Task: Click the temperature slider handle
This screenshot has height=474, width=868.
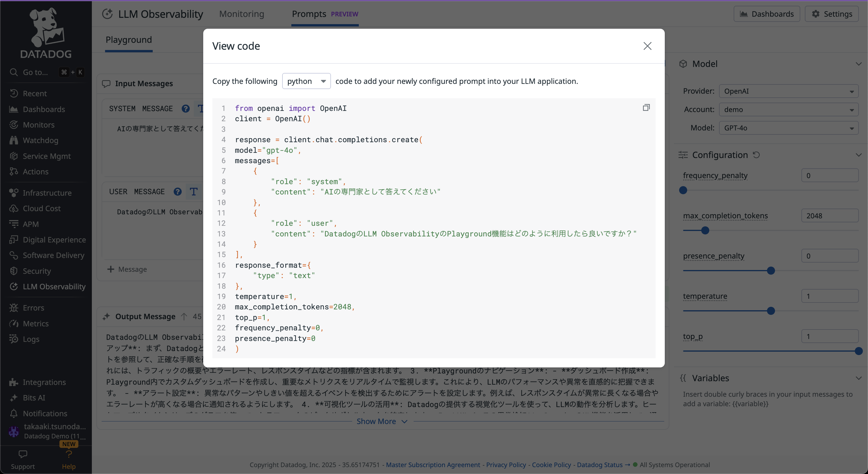Action: pyautogui.click(x=771, y=311)
